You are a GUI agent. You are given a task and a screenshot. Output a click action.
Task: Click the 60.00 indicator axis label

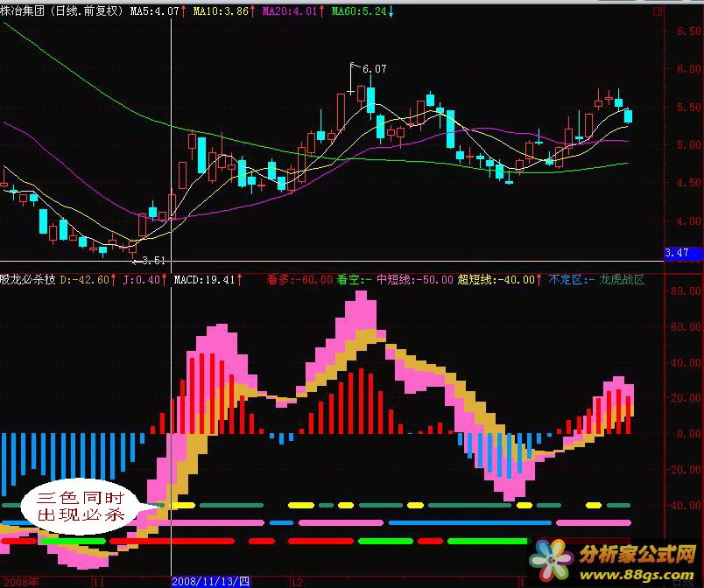point(686,326)
